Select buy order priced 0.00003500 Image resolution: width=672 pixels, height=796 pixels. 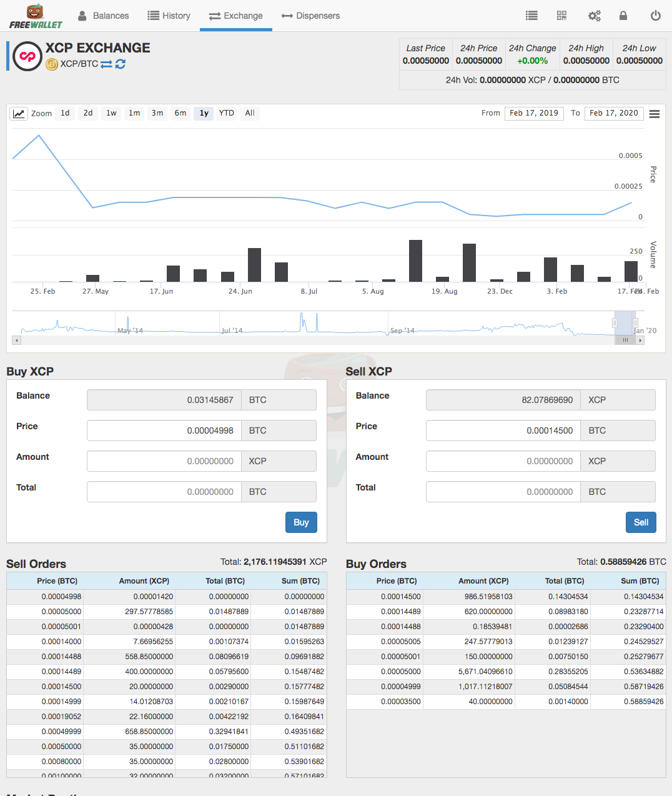pos(506,702)
